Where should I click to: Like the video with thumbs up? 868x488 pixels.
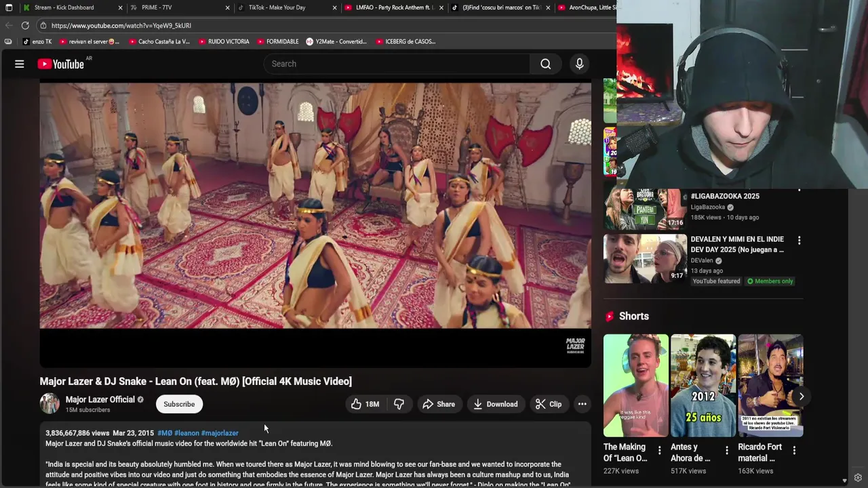[x=365, y=404]
